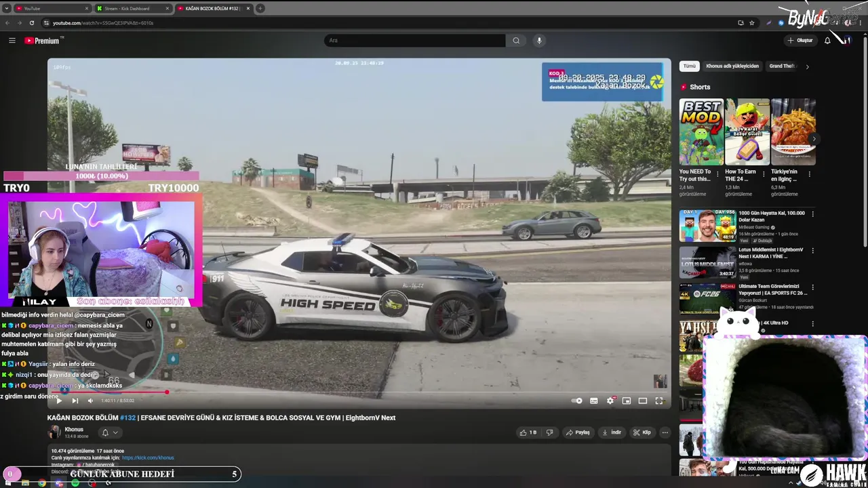Open Türkiye'nin en ilginç short
The height and width of the screenshot is (488, 868).
793,131
